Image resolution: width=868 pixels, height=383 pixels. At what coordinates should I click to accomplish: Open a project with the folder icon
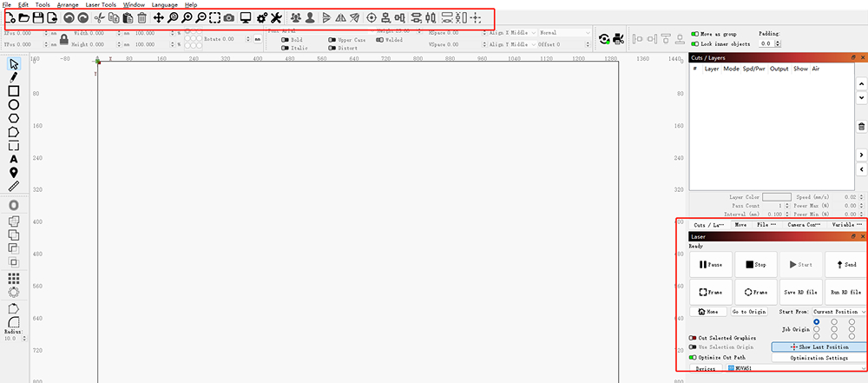(x=24, y=18)
